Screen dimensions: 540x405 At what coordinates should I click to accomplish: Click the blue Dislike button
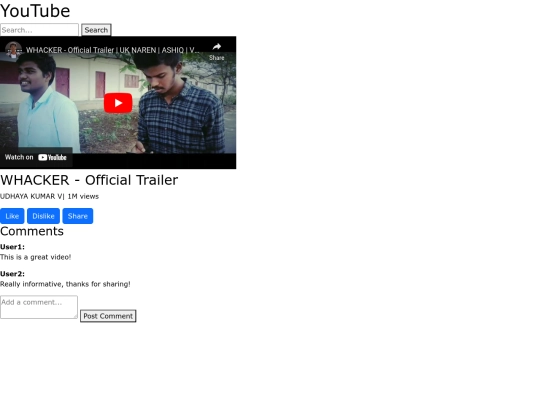pyautogui.click(x=43, y=216)
